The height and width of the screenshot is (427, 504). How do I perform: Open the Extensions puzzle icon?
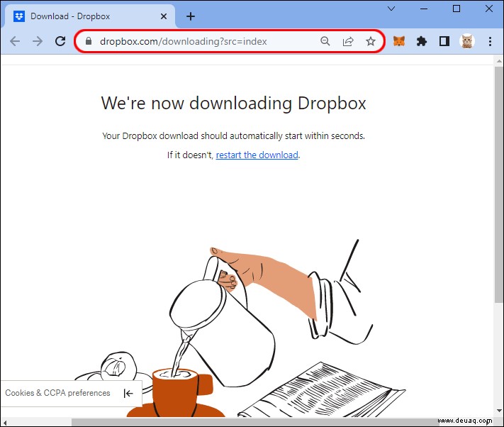[x=421, y=41]
